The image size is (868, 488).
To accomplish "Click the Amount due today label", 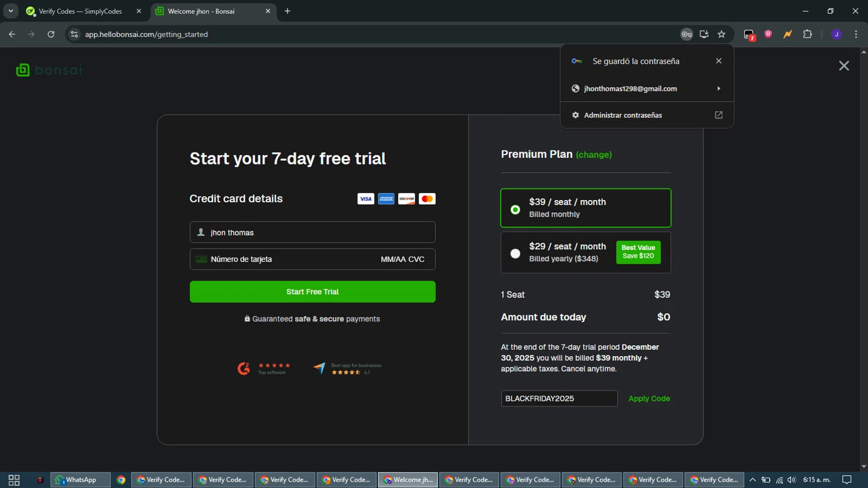I will pyautogui.click(x=543, y=317).
